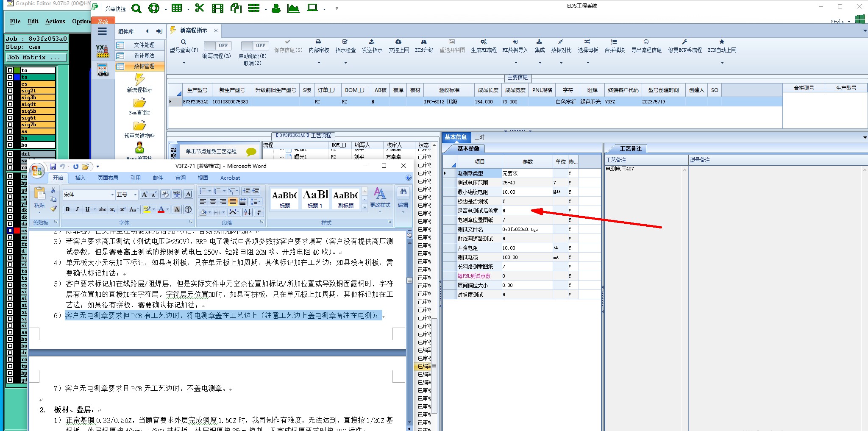
Task: Click the hamburger menu icon in EDS
Action: 102,31
